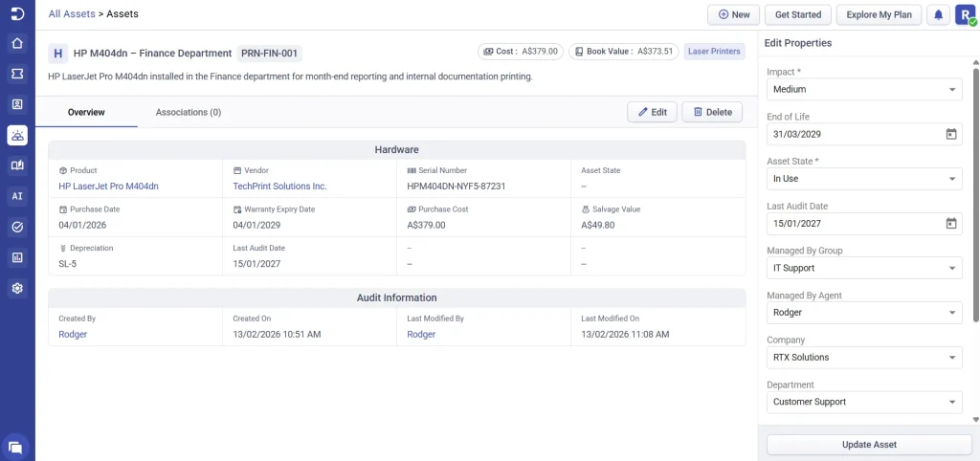
Task: Open the AI sidebar icon
Action: click(17, 196)
